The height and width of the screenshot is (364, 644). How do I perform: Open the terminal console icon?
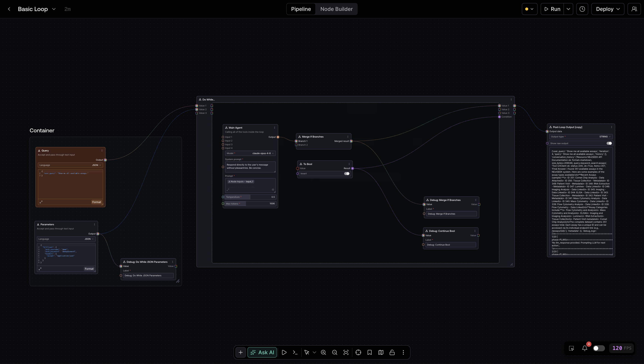tap(295, 352)
